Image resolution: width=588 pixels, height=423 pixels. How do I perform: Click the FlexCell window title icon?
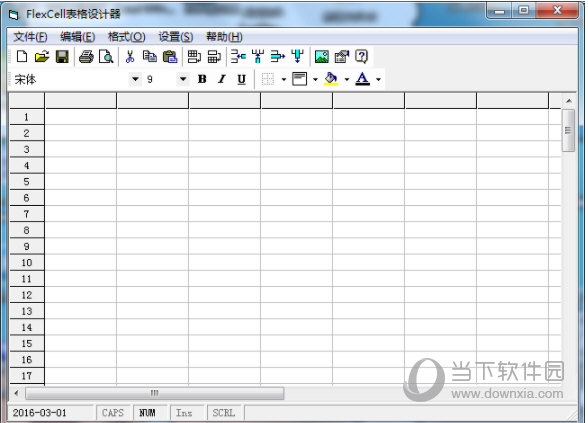click(14, 15)
